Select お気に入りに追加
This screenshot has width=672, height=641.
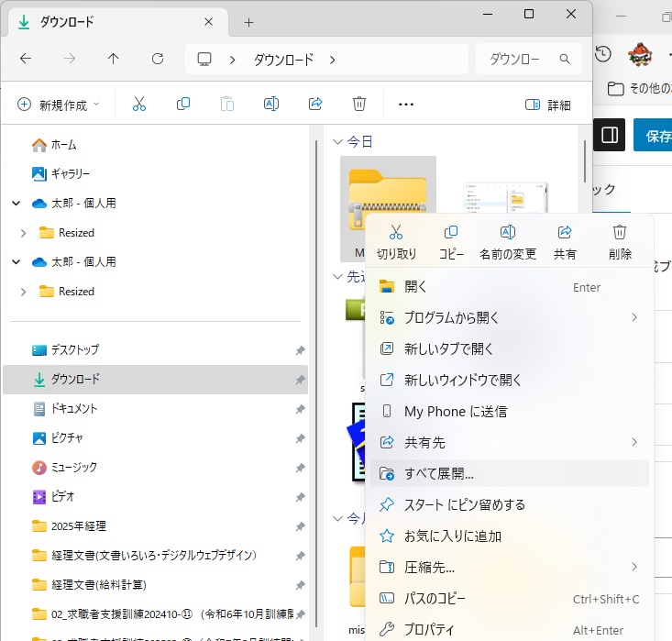click(509, 536)
